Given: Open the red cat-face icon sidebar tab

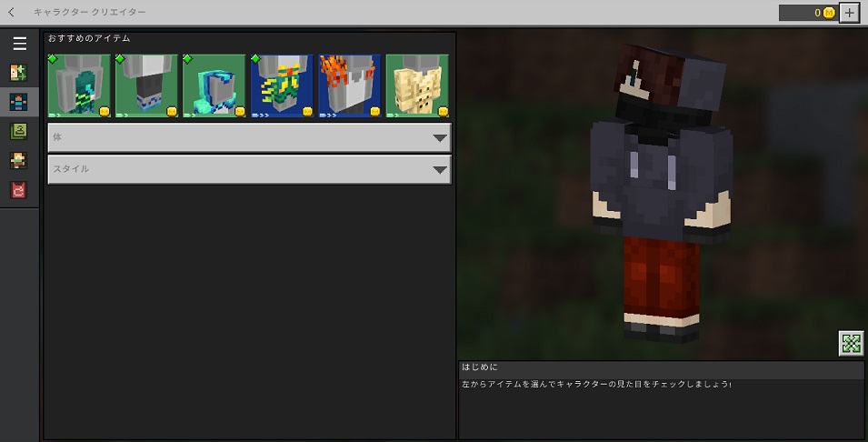Looking at the screenshot, I should (18, 190).
